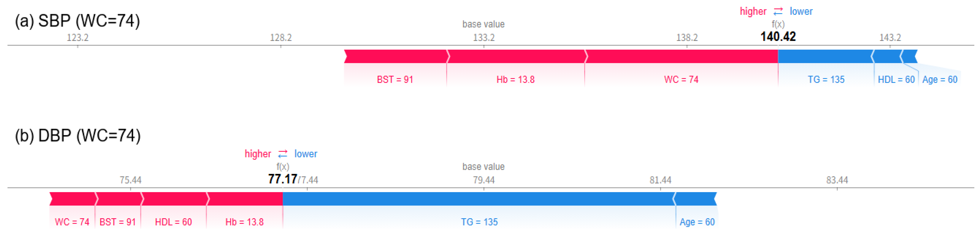The image size is (980, 233).
Task: Click the BST = 91 label in SBP plot
Action: (395, 79)
